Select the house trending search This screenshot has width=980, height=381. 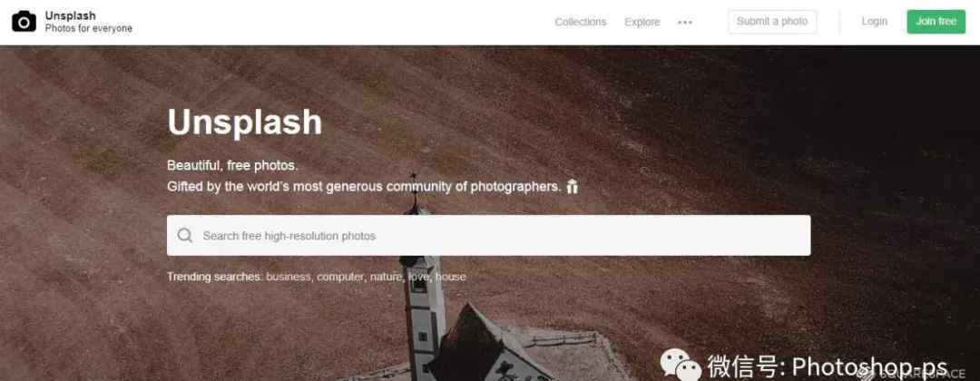click(x=451, y=277)
